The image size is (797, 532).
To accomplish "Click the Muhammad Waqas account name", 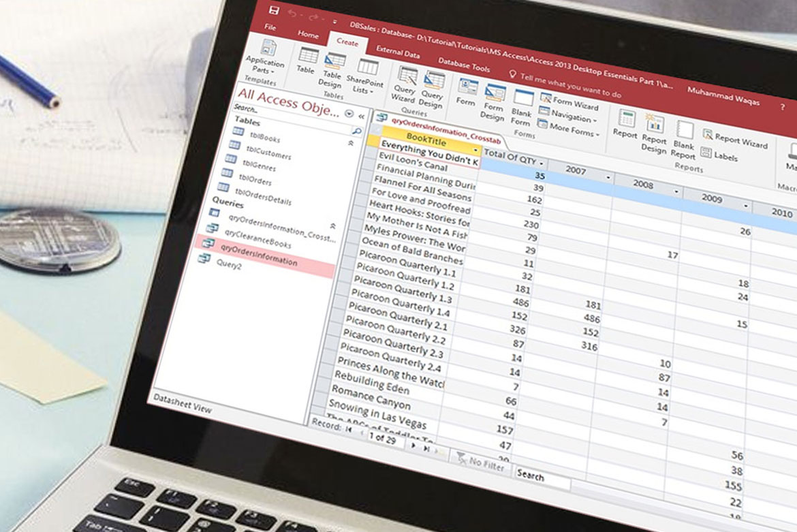I will [723, 95].
